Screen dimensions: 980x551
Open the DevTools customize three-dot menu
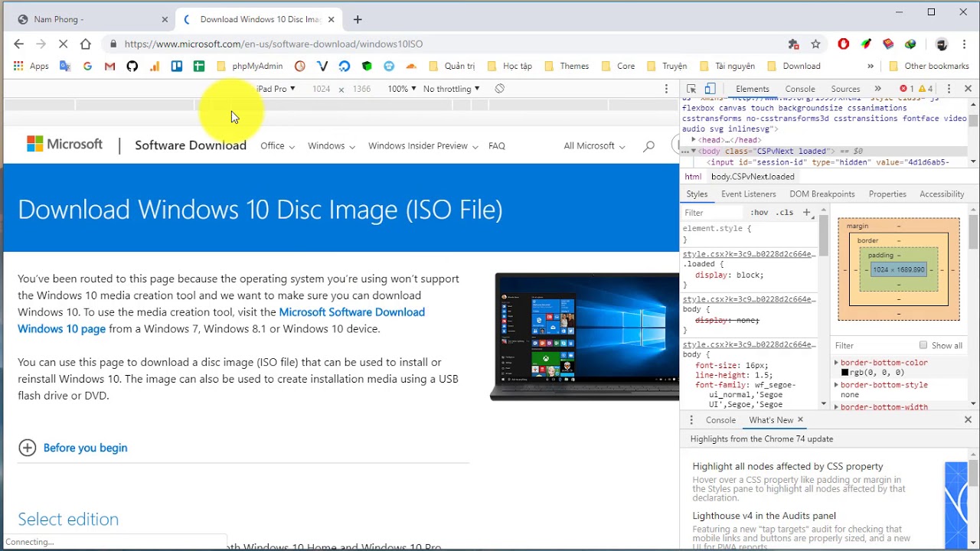tap(949, 89)
